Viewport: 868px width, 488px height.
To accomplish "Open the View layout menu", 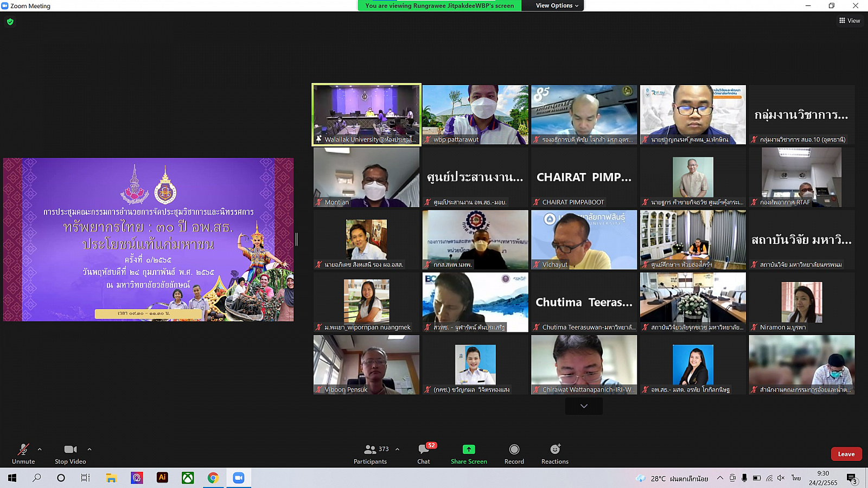I will click(850, 21).
